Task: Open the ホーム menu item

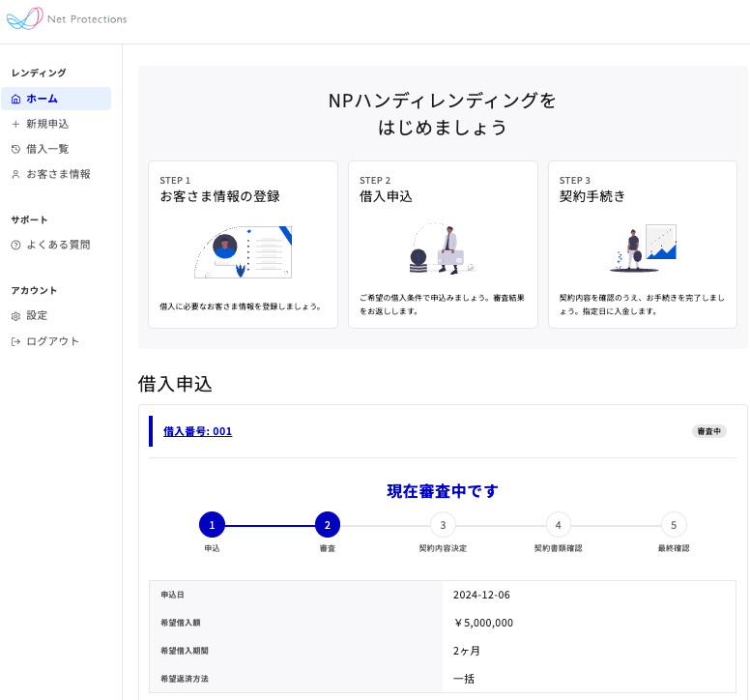Action: pos(43,99)
